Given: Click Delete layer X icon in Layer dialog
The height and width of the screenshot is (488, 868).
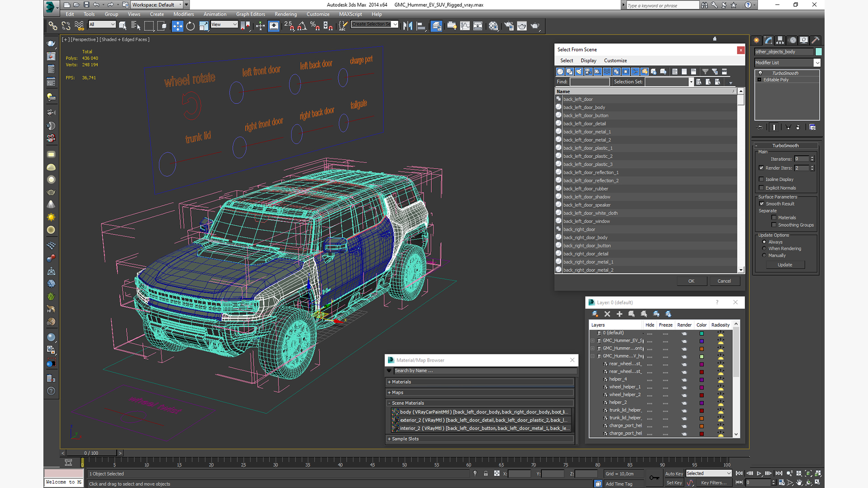Looking at the screenshot, I should 607,314.
